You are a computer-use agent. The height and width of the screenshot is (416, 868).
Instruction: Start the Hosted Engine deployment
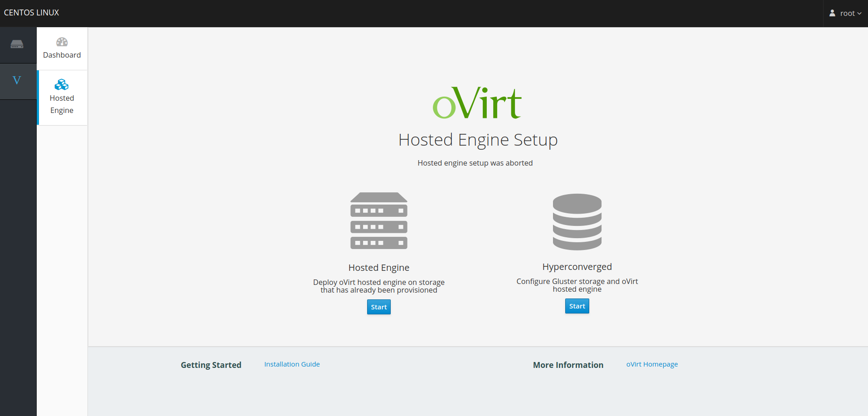[378, 307]
